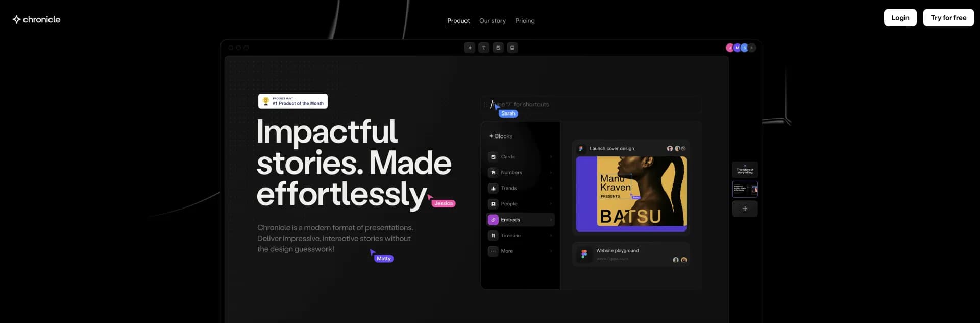Viewport: 980px width, 323px height.
Task: Click the Cards block icon
Action: [x=493, y=157]
